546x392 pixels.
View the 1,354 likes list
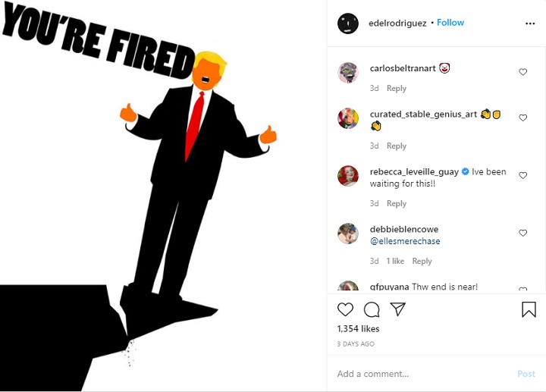358,329
